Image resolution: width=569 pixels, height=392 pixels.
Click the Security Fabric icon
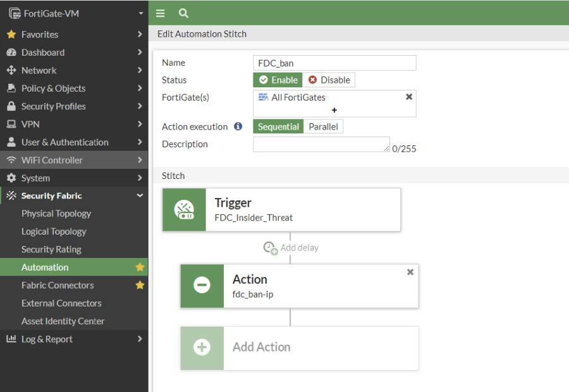(11, 195)
